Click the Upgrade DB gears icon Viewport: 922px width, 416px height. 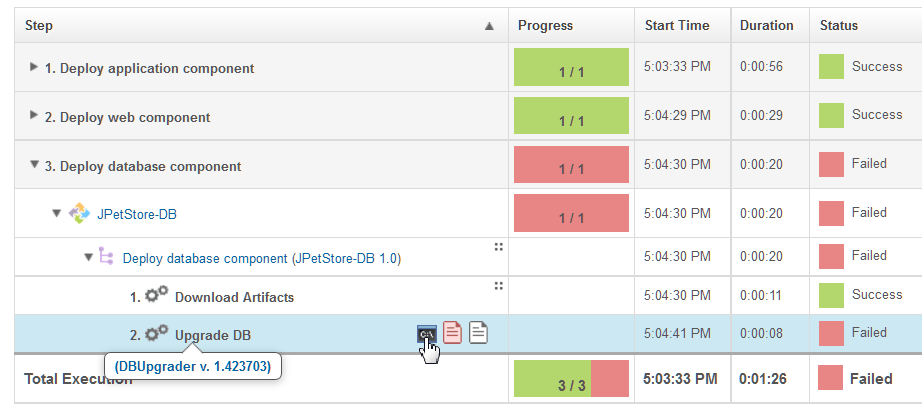156,333
